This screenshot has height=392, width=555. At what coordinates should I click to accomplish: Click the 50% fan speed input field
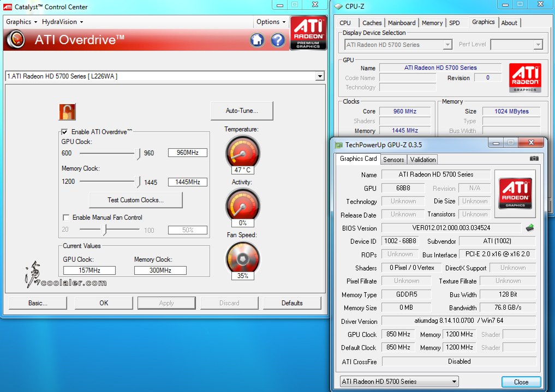188,230
